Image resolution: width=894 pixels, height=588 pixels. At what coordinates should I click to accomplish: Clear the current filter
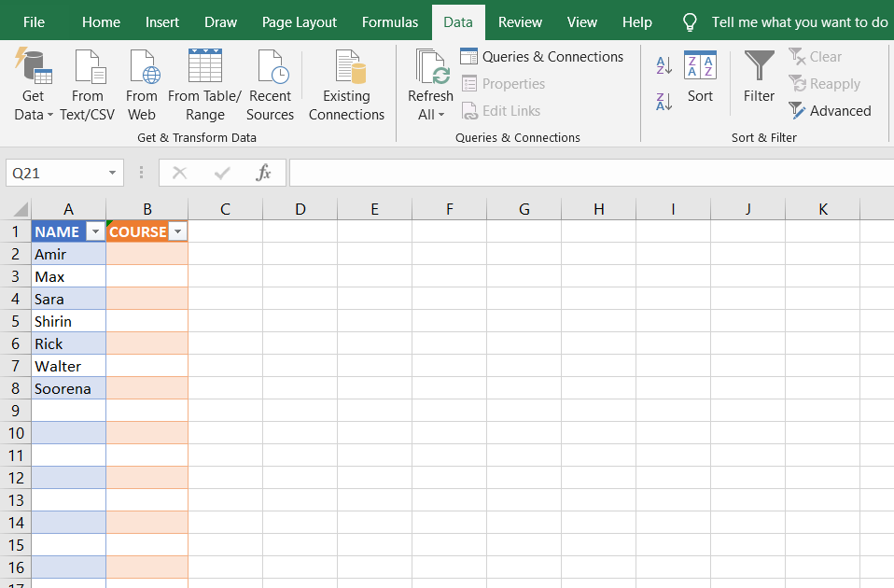(816, 56)
